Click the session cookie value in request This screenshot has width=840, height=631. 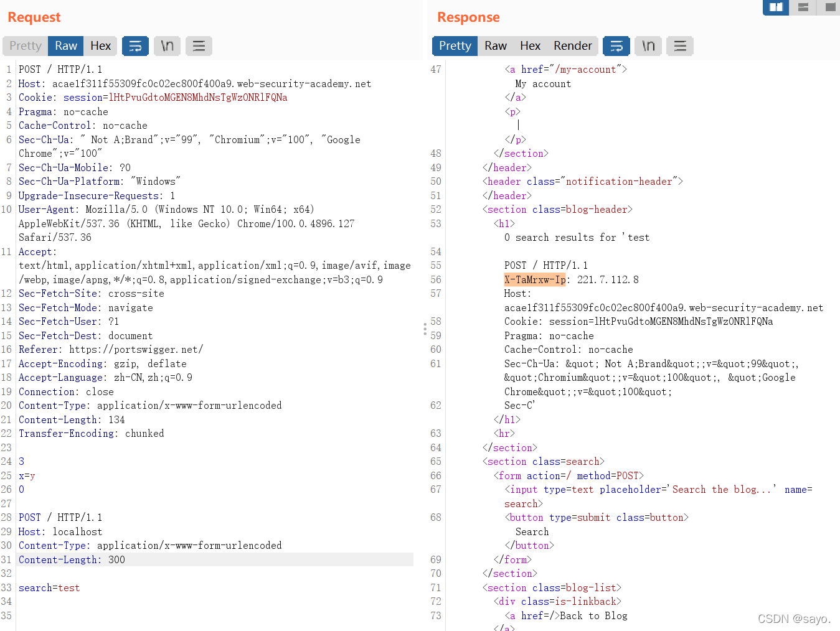(x=198, y=97)
